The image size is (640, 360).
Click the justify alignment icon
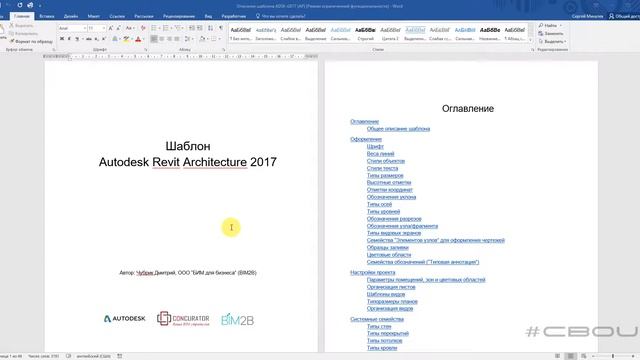point(177,39)
